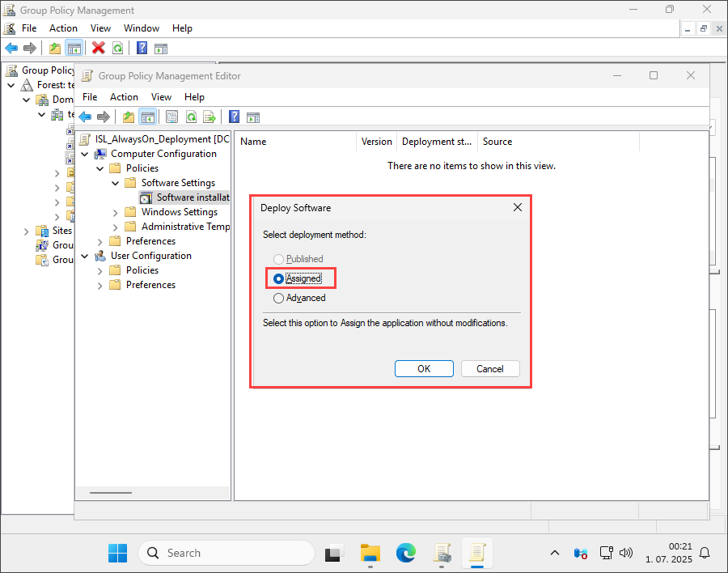
Task: Click Cancel in Deploy Software dialog
Action: pyautogui.click(x=490, y=368)
